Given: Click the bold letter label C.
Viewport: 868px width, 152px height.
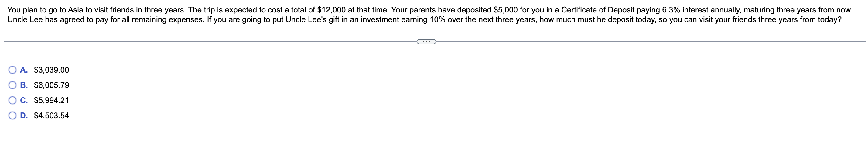Looking at the screenshot, I should point(24,100).
